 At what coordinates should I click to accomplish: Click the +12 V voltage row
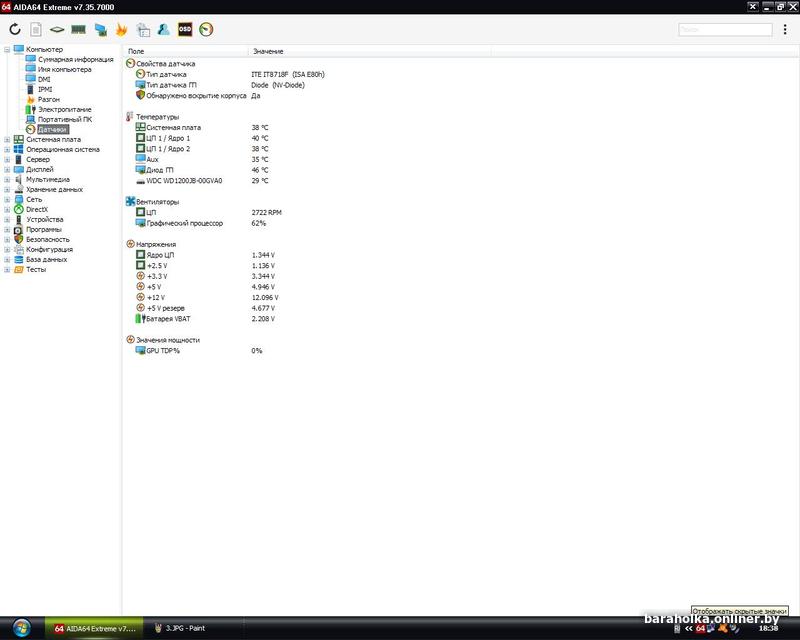coord(207,298)
